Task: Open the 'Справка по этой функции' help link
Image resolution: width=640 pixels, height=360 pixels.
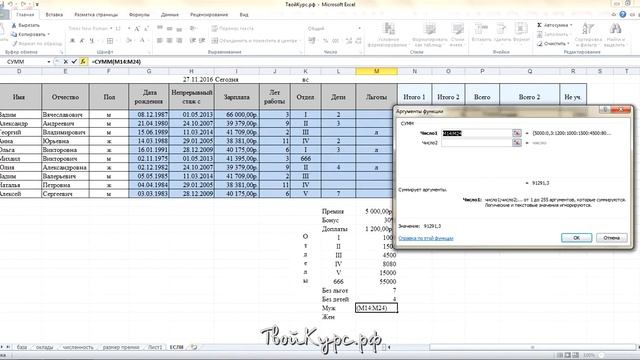Action: pyautogui.click(x=426, y=238)
